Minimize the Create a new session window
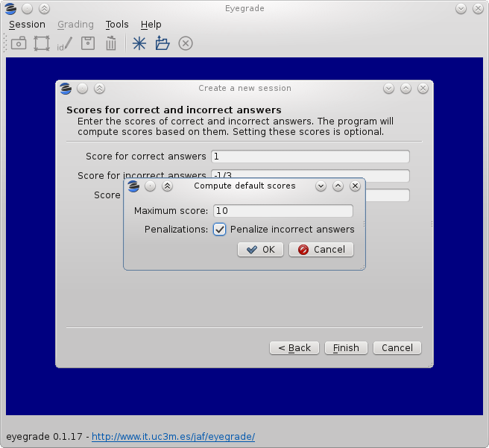The width and height of the screenshot is (489, 448). click(x=388, y=89)
